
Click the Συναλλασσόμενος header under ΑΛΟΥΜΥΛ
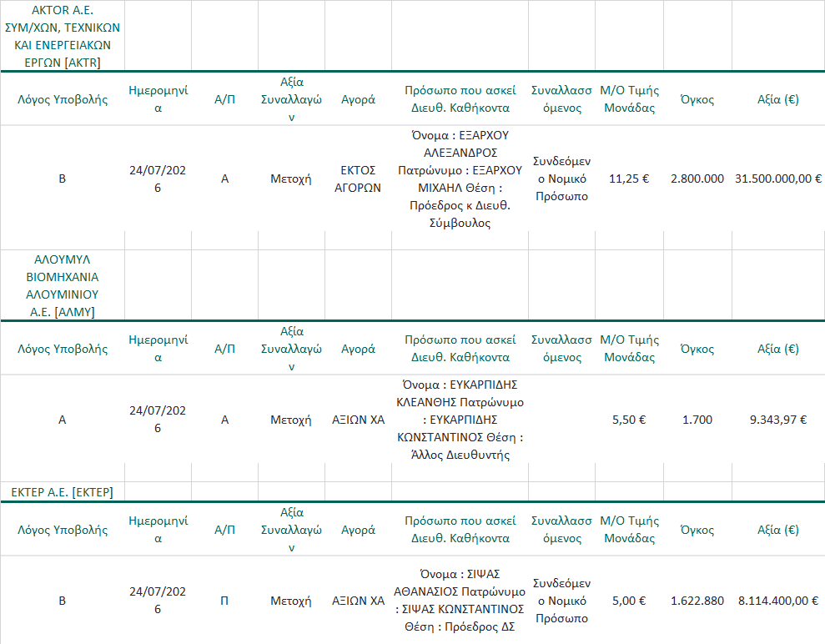[561, 349]
